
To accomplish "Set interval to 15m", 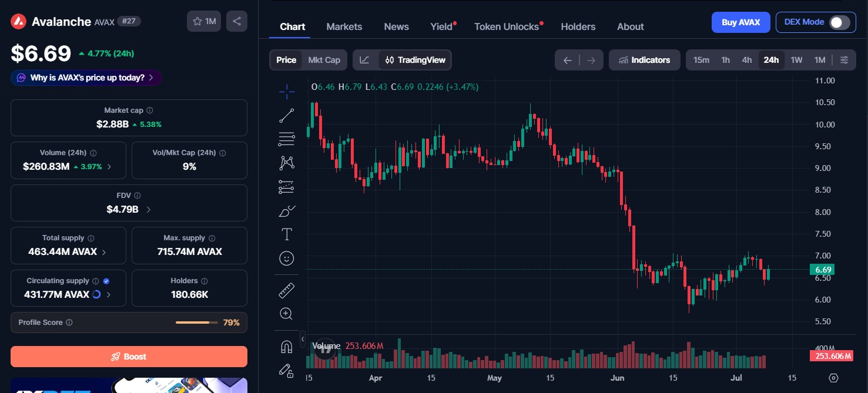I will tap(701, 60).
